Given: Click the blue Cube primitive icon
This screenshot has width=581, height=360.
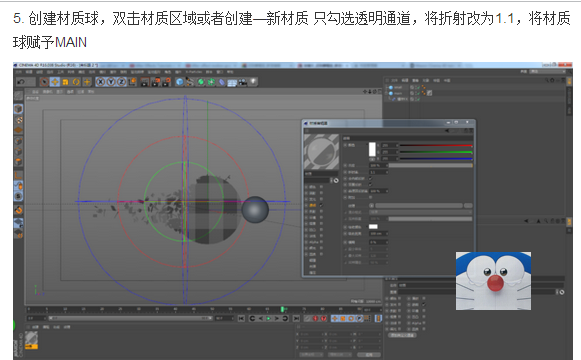Looking at the screenshot, I should [179, 82].
